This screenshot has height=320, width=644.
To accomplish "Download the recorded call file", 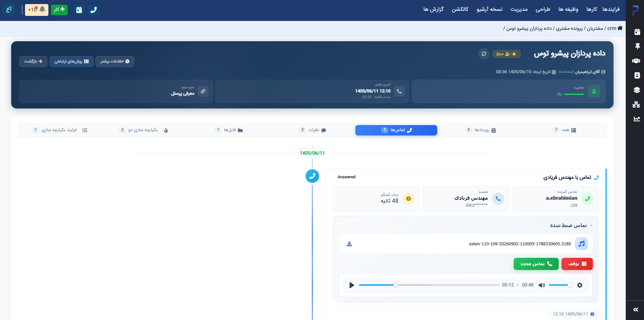I will [x=349, y=244].
